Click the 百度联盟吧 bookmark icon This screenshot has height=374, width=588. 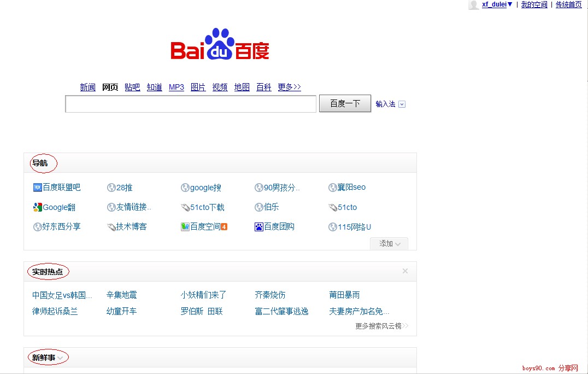point(37,188)
